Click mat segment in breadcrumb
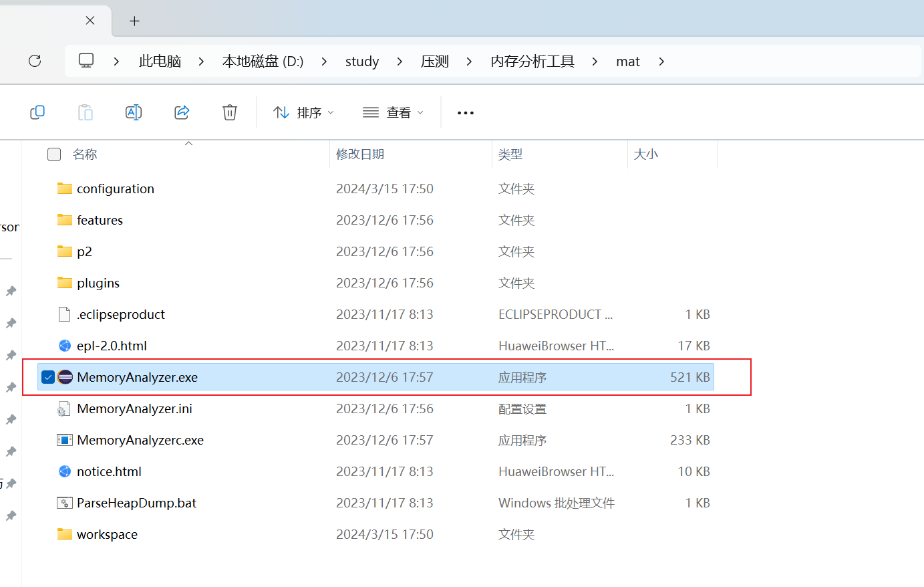 pos(628,62)
